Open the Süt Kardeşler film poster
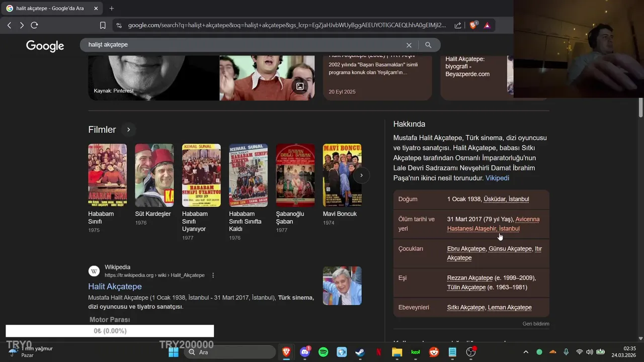 [154, 175]
